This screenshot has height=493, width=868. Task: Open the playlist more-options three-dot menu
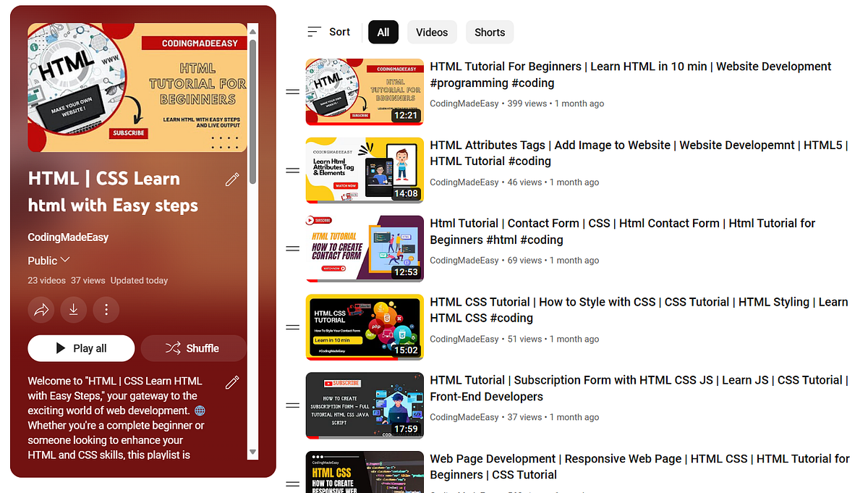pos(106,310)
